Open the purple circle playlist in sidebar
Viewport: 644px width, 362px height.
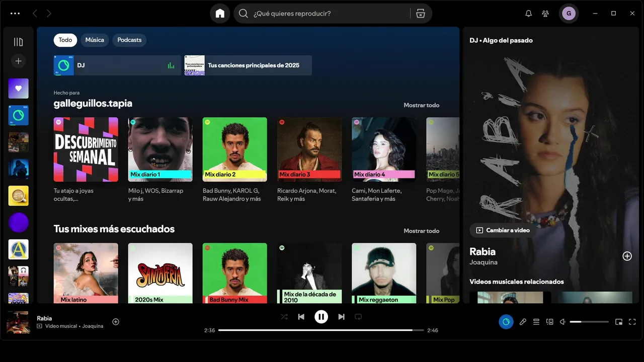[19, 222]
